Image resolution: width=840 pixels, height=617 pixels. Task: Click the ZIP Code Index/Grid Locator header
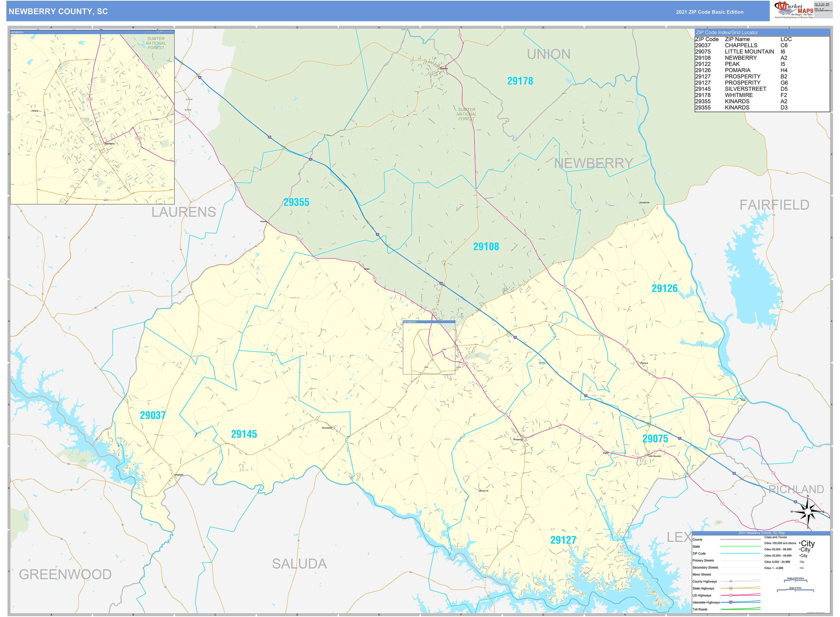(x=727, y=33)
